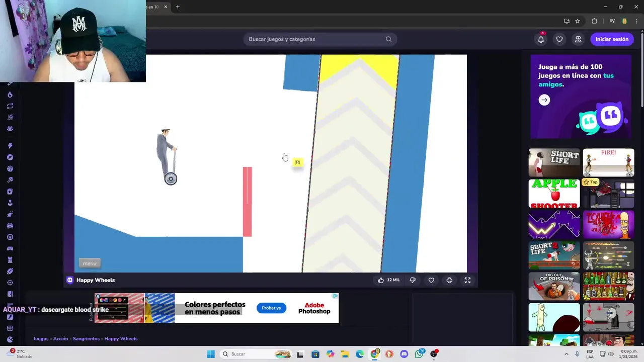This screenshot has height=362, width=644.
Task: Open multiplayer people icon in sidebar
Action: (x=10, y=129)
